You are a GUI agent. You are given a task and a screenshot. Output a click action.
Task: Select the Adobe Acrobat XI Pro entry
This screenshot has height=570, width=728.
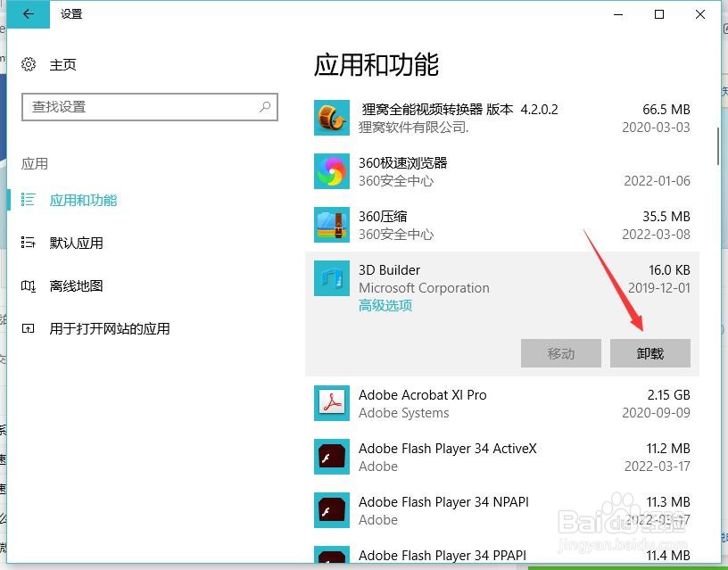coord(502,403)
